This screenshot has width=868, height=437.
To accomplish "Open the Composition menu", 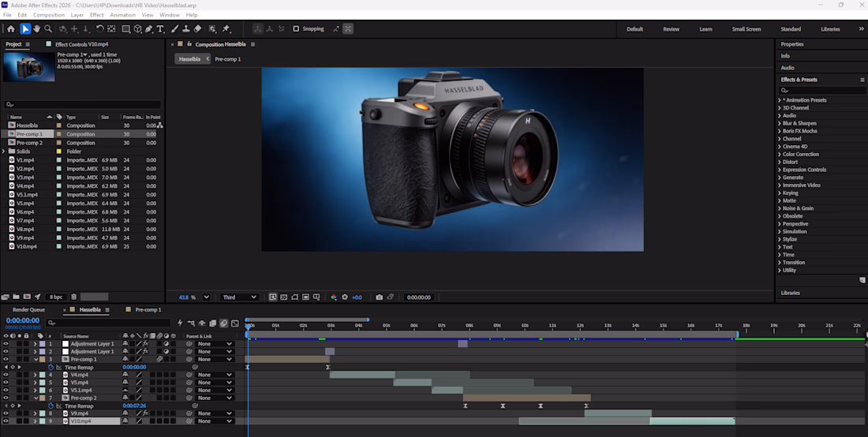I will 49,15.
